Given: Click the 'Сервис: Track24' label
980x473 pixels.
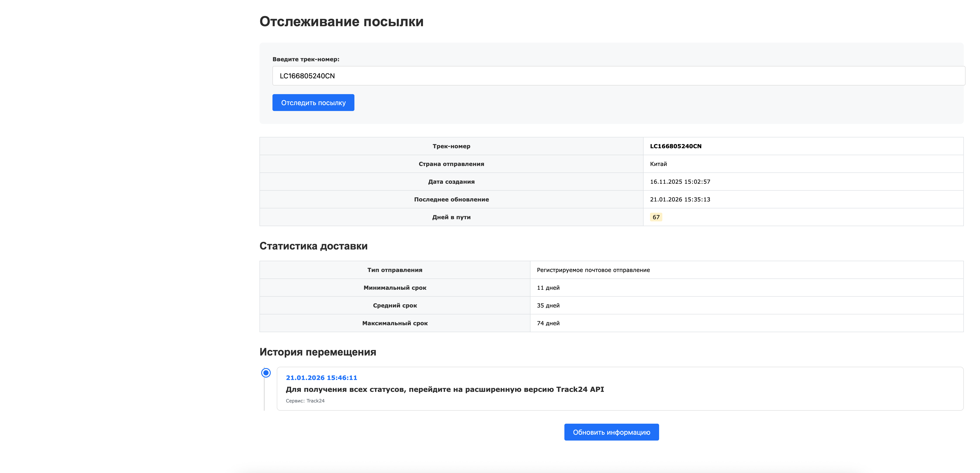Looking at the screenshot, I should (x=305, y=401).
